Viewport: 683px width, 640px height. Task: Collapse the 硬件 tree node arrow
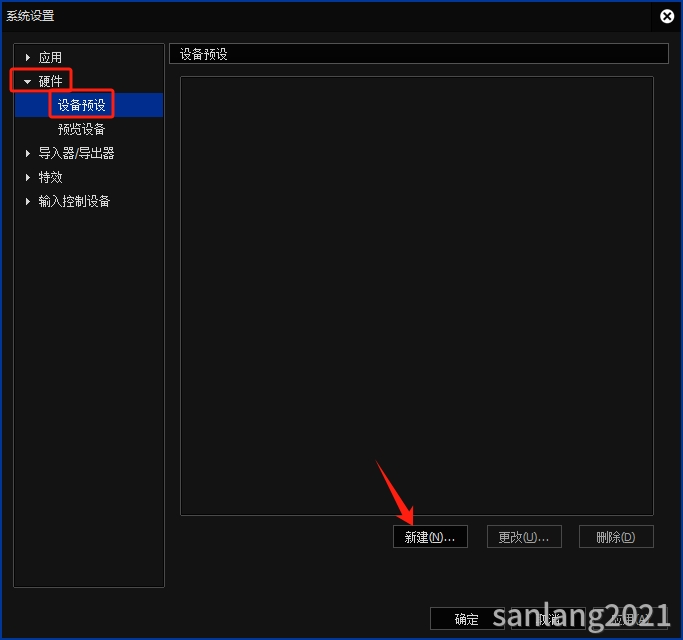pyautogui.click(x=28, y=82)
